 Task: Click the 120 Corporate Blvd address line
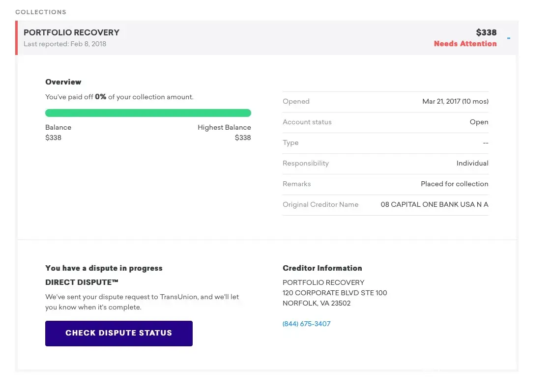coord(334,293)
